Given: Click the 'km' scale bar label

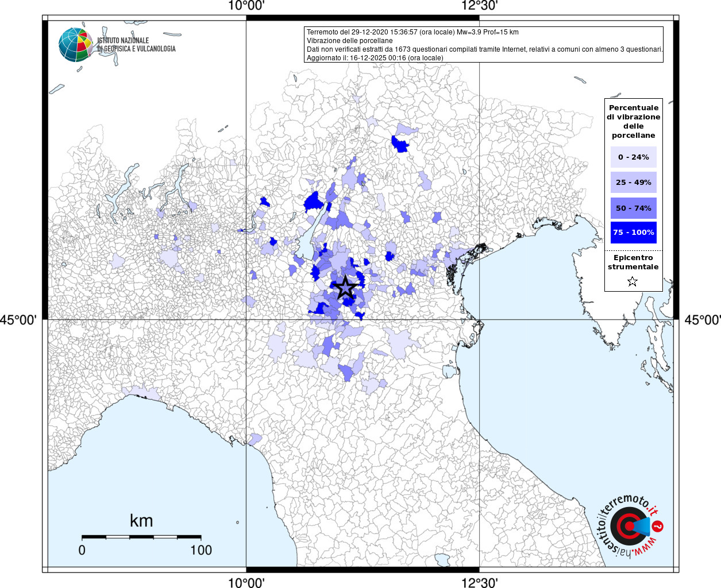Looking at the screenshot, I should [141, 521].
